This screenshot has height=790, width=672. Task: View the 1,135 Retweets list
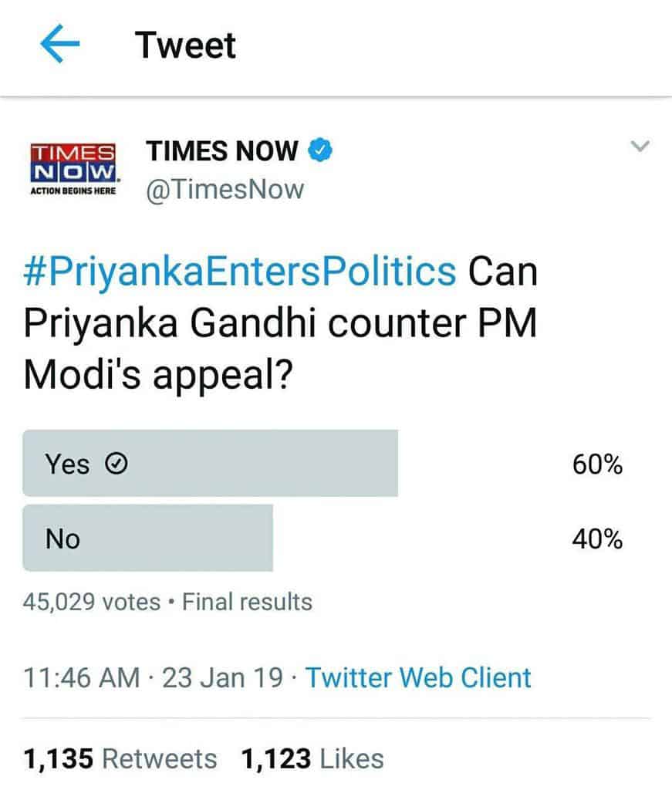120,758
